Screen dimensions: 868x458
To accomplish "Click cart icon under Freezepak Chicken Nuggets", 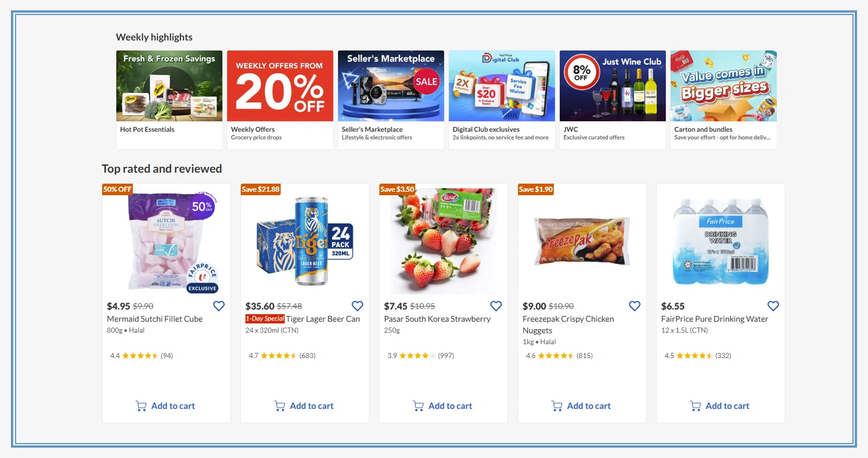I will [x=557, y=406].
